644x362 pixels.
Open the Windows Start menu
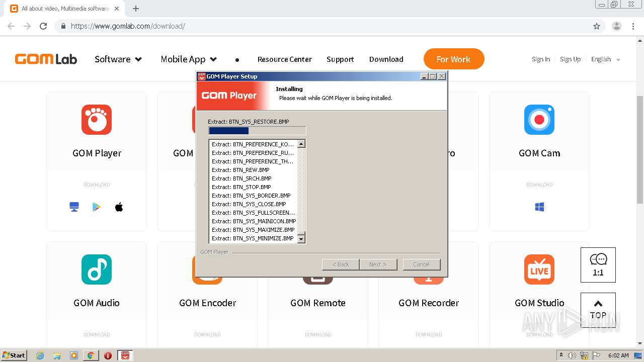(14, 355)
